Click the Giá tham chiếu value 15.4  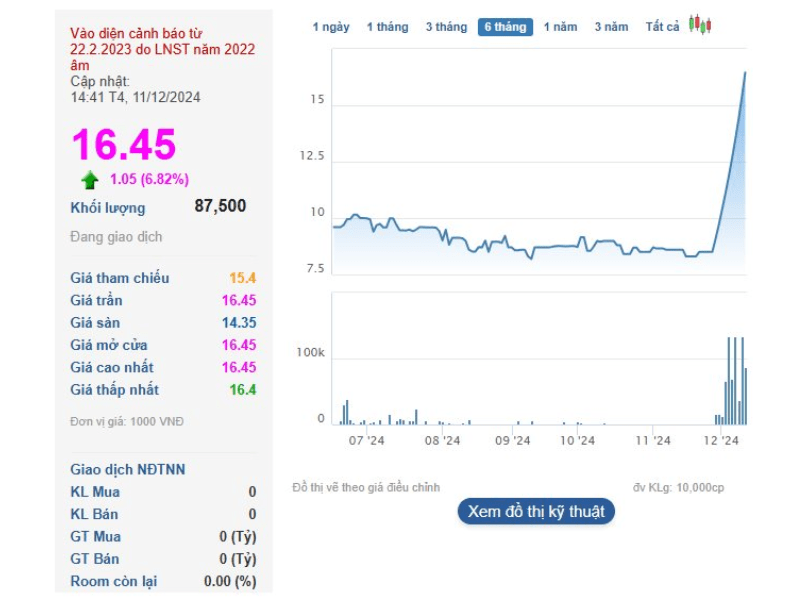pyautogui.click(x=243, y=278)
